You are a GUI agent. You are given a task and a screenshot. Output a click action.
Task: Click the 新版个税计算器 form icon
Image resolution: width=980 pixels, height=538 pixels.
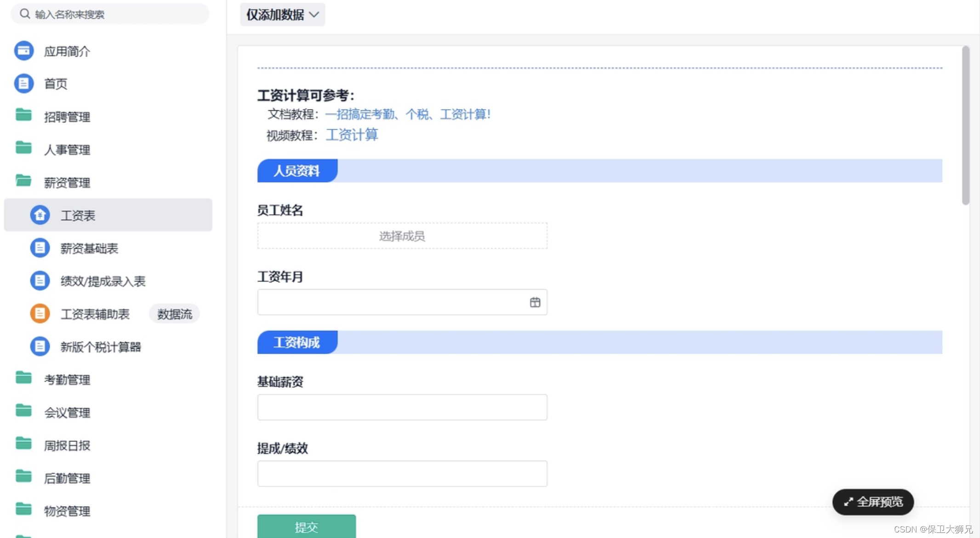point(40,347)
